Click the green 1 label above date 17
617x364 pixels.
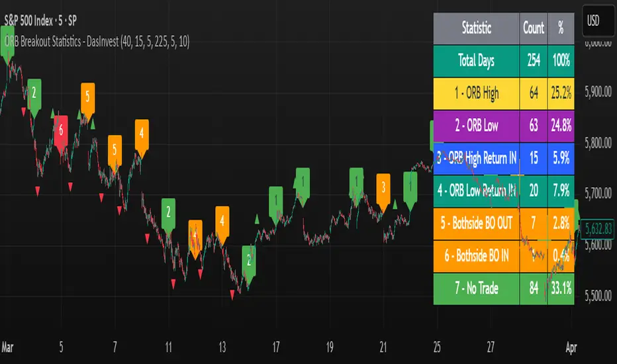(276, 203)
